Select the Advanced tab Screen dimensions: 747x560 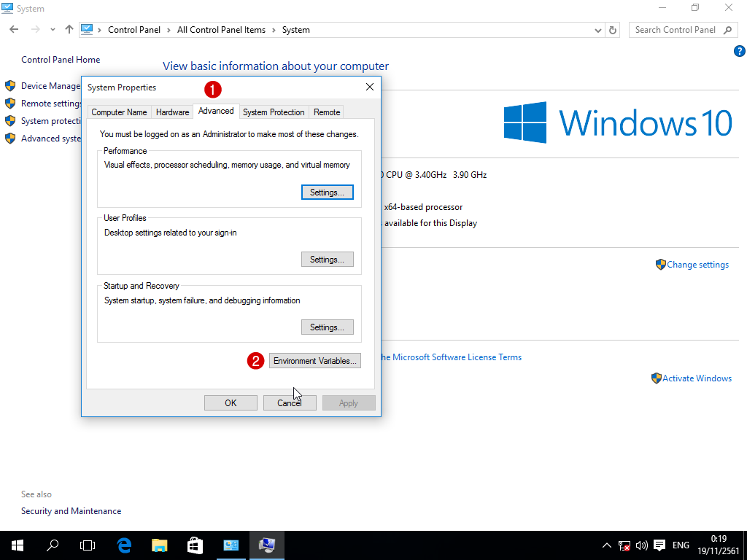click(x=216, y=111)
